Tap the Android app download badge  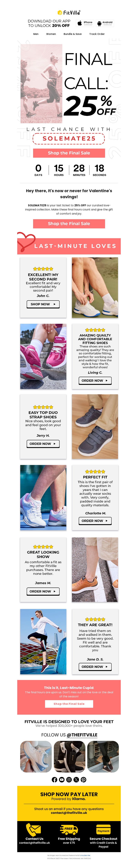105,23
